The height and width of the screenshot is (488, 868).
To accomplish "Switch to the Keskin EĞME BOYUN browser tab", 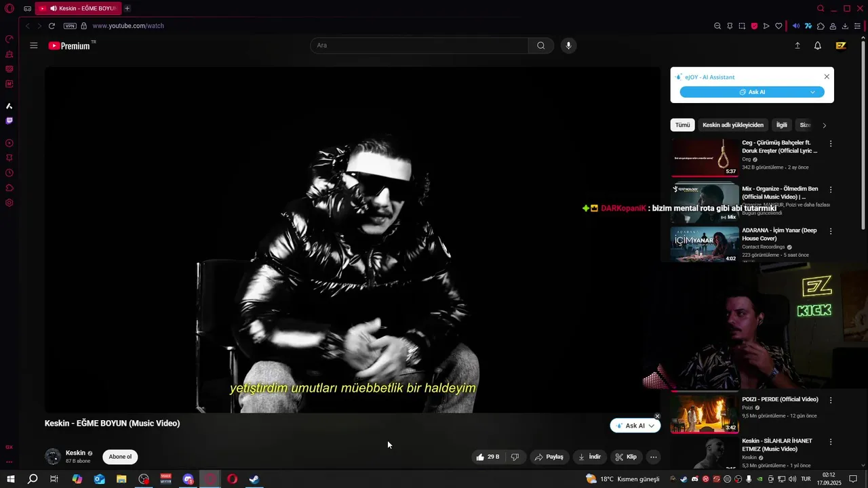I will coord(78,8).
